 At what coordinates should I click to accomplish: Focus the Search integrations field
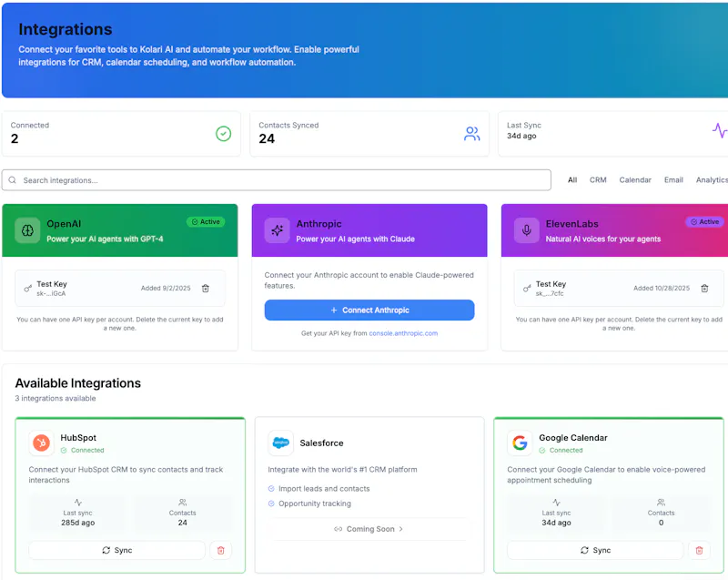pos(277,180)
